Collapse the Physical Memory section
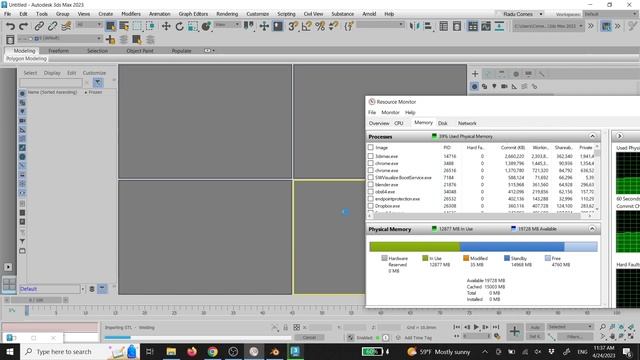Screen dimensions: 640x360 point(592,229)
